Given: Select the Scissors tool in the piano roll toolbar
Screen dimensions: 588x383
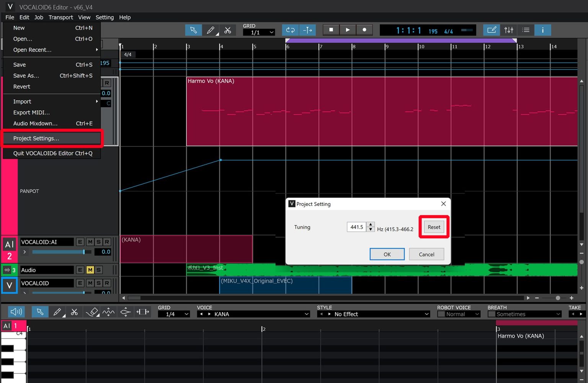Looking at the screenshot, I should pos(75,312).
